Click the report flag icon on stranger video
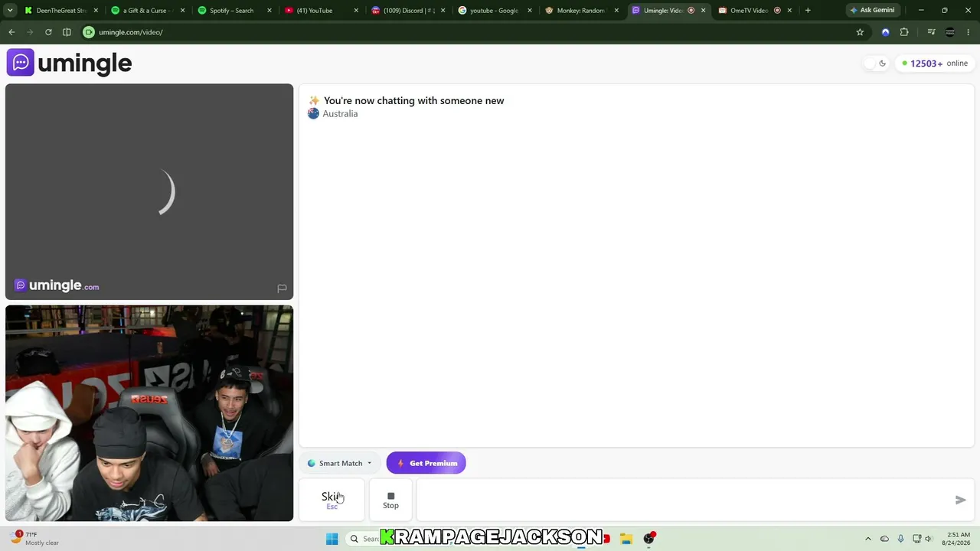 pyautogui.click(x=282, y=289)
